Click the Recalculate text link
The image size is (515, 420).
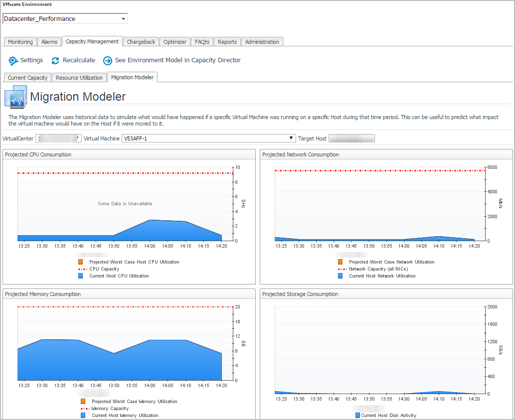coord(79,60)
